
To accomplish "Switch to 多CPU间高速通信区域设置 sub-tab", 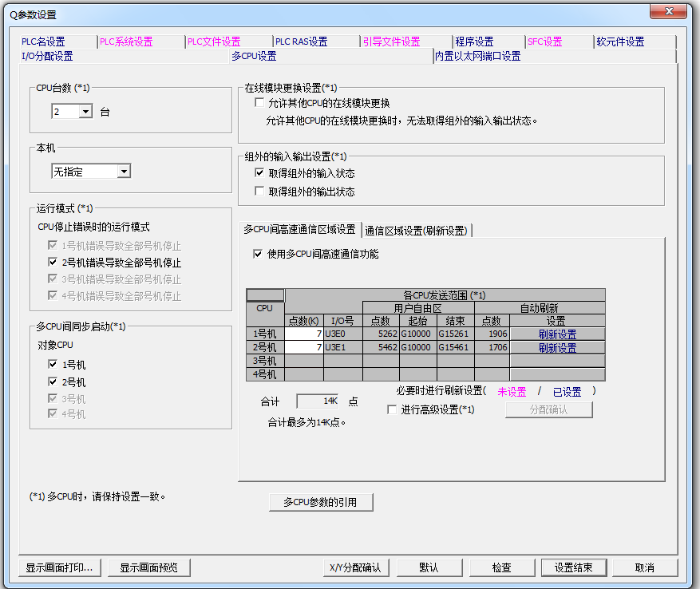I will [x=299, y=230].
